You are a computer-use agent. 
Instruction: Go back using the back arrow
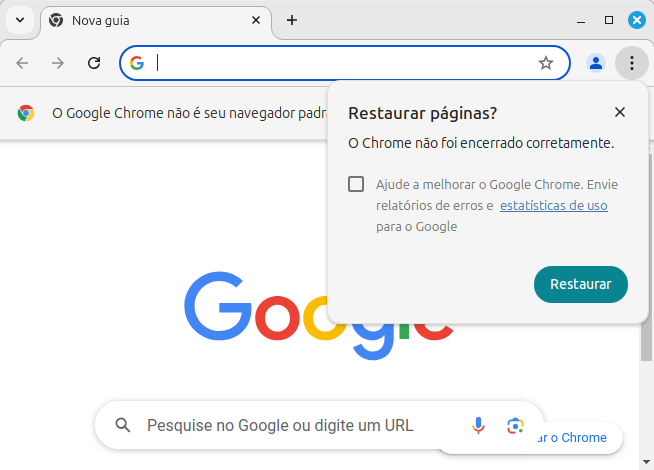click(x=22, y=63)
